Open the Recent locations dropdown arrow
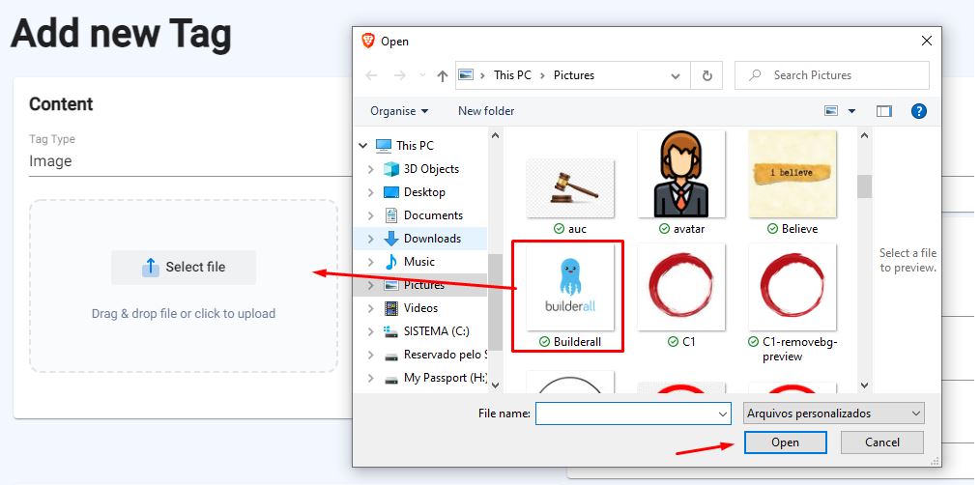 422,75
